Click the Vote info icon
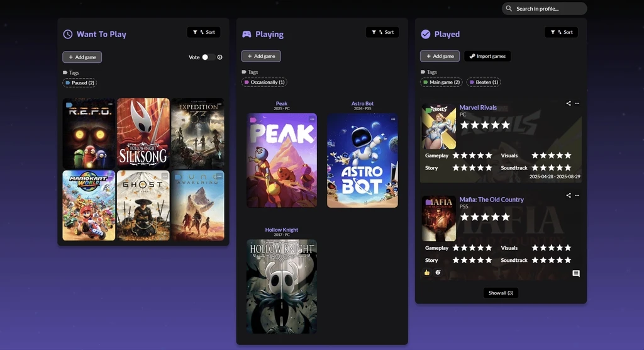This screenshot has height=350, width=644. point(219,57)
